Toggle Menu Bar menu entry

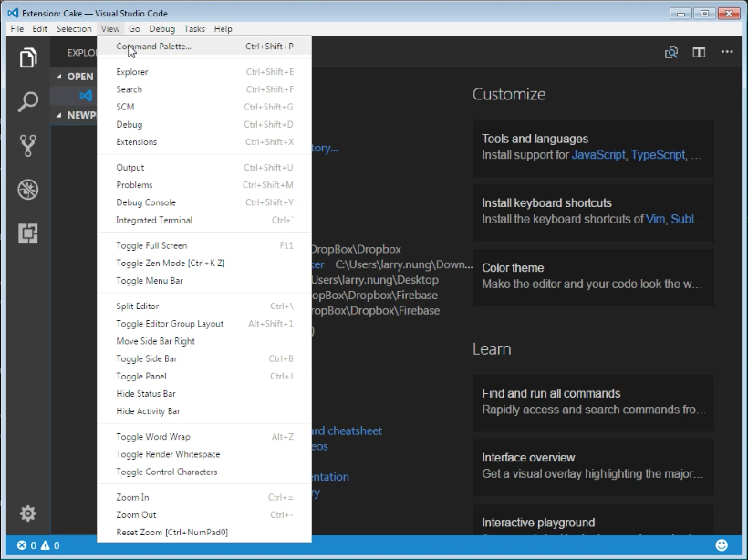pyautogui.click(x=204, y=281)
